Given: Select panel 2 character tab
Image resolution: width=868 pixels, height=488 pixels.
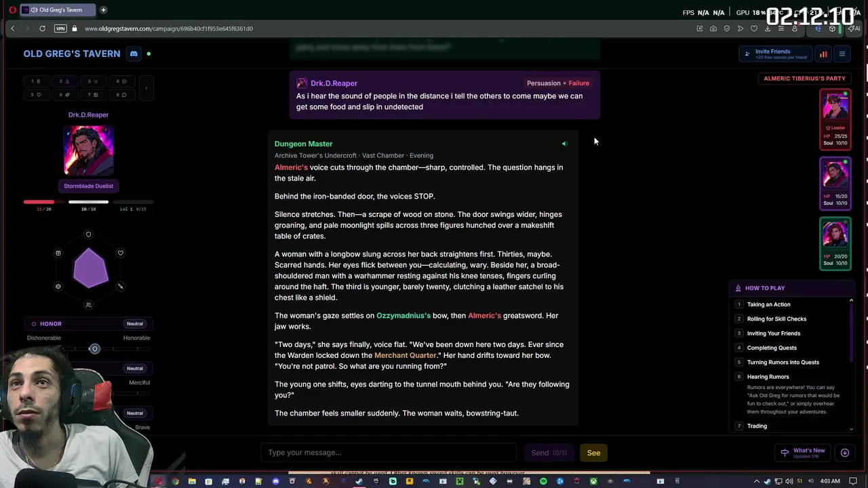Looking at the screenshot, I should point(64,81).
